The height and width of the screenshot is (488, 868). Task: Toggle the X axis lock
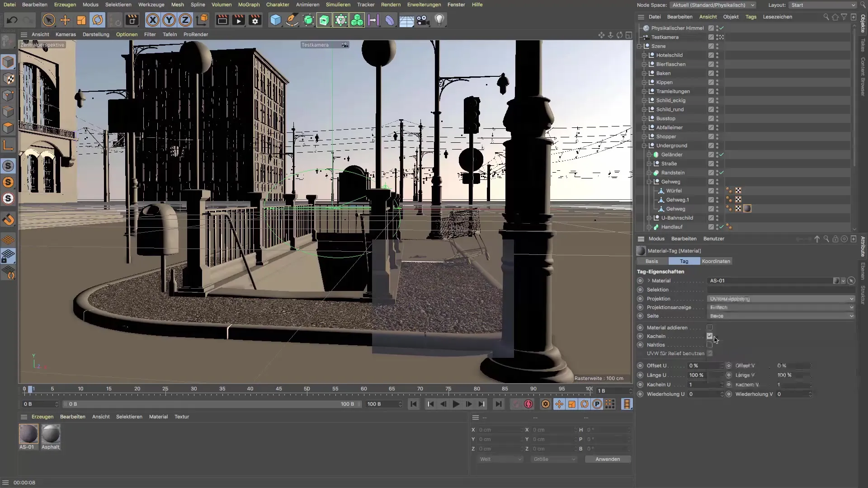153,20
